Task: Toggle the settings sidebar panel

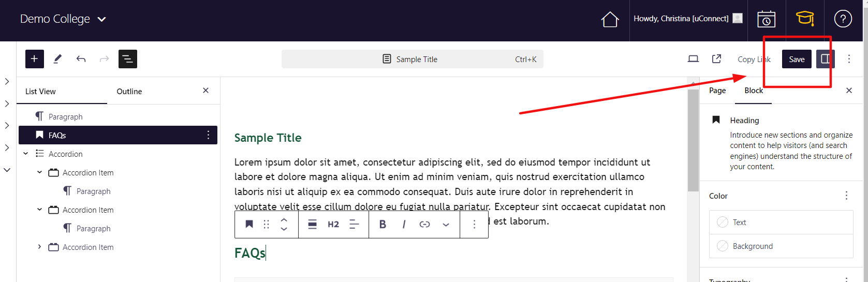Action: 826,59
